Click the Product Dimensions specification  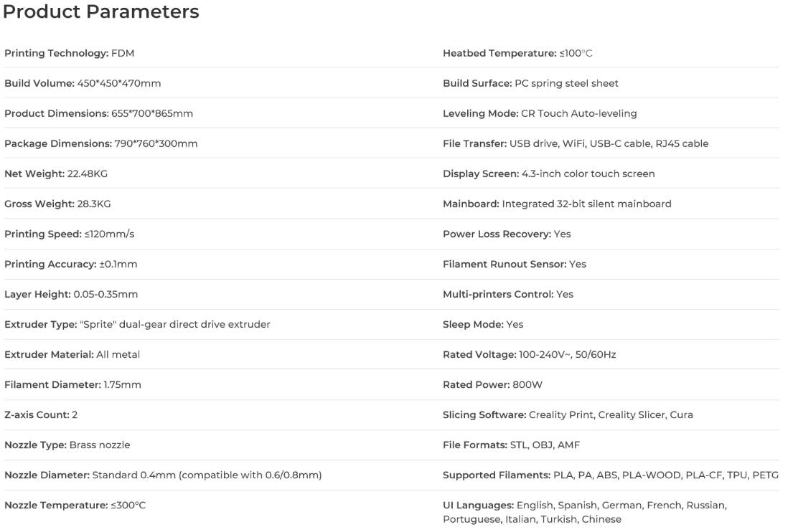click(x=98, y=113)
